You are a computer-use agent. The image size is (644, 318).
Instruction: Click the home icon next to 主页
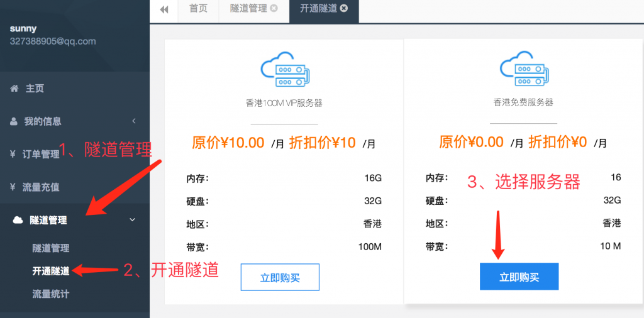click(x=14, y=88)
